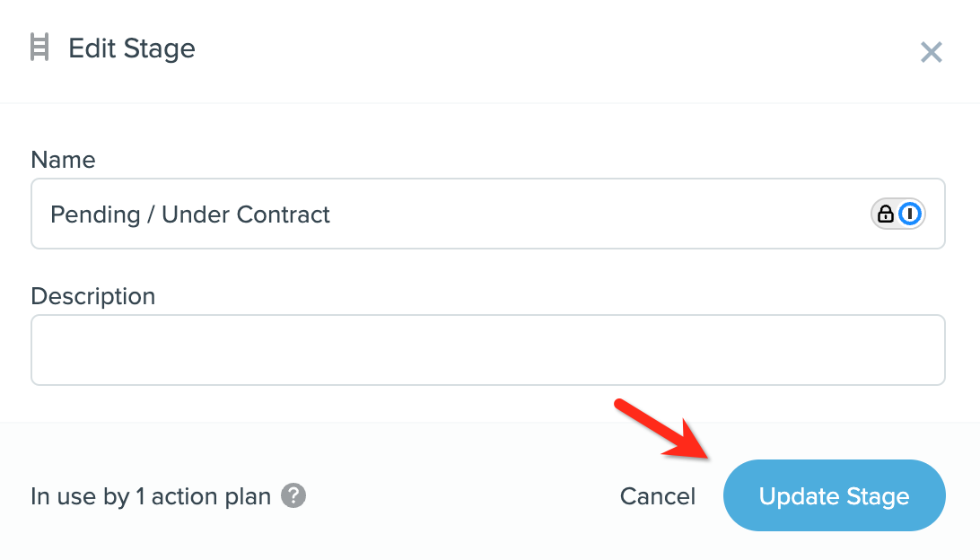Click the word "Under" in Name field
Screen dimensions: 980x560
pos(195,214)
